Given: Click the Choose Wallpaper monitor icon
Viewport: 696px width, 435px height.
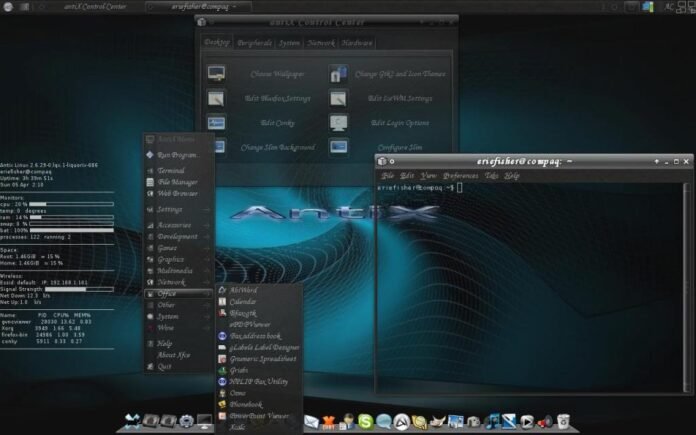Looking at the screenshot, I should point(216,74).
